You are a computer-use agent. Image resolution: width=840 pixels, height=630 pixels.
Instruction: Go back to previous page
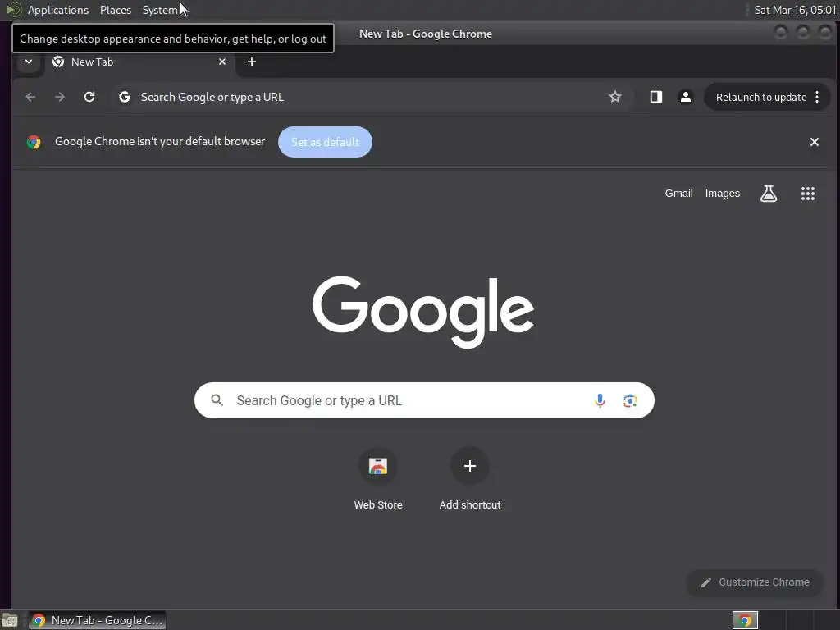[x=30, y=97]
